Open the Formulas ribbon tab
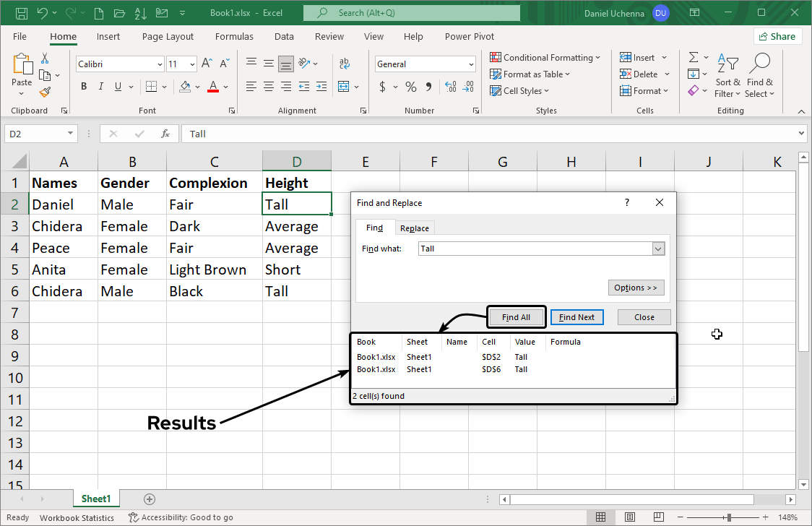The height and width of the screenshot is (526, 812). click(x=234, y=37)
